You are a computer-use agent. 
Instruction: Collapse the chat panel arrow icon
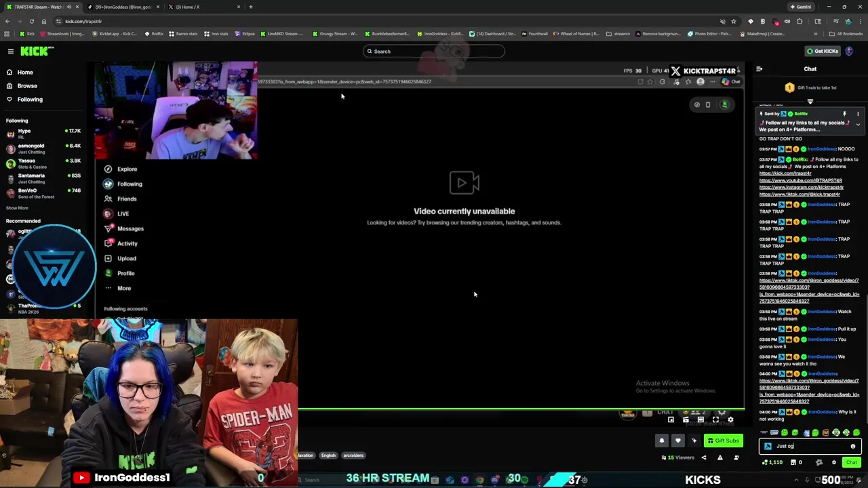click(759, 68)
